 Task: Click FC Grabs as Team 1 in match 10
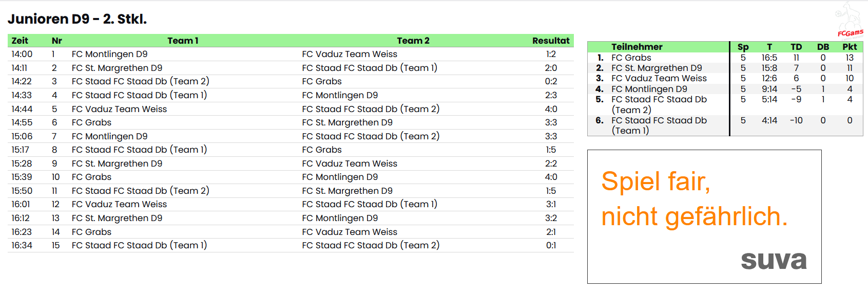[91, 177]
